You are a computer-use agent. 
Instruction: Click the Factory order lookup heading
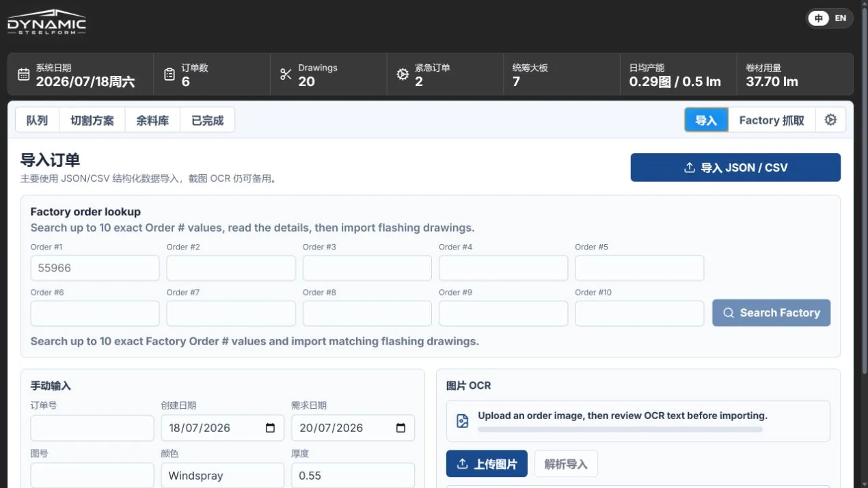(85, 212)
